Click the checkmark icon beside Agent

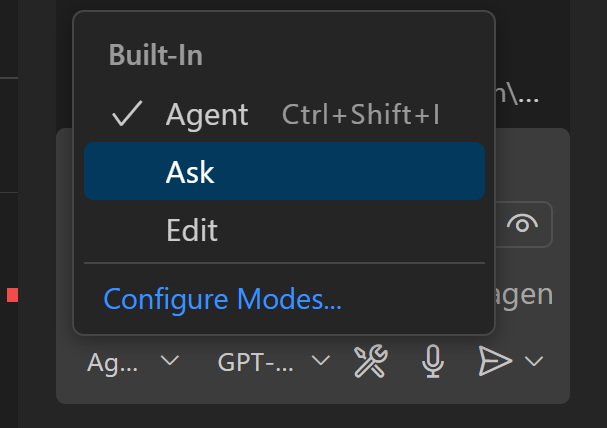click(x=127, y=113)
